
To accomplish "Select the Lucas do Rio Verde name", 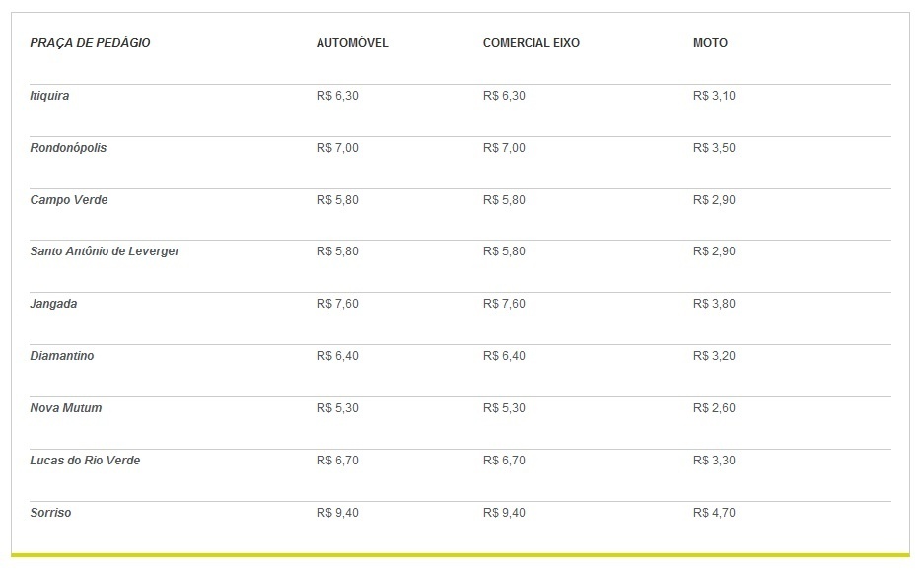I will pyautogui.click(x=86, y=461).
